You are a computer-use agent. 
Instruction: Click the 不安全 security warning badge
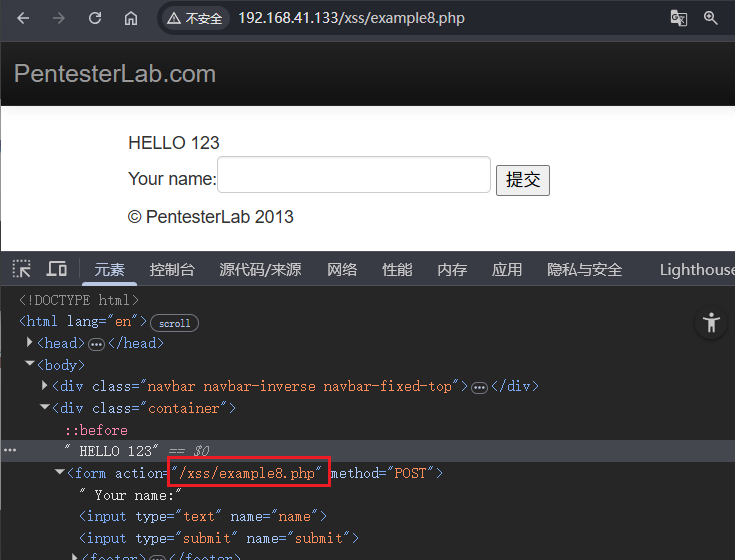pos(194,18)
